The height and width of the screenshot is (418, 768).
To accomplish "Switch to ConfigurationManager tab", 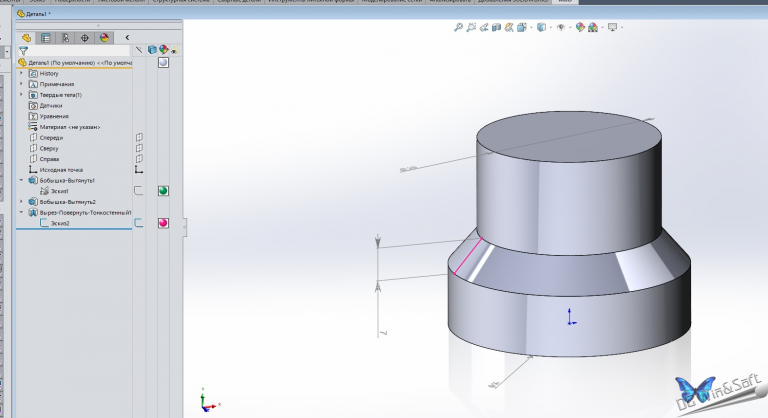I will pos(65,38).
